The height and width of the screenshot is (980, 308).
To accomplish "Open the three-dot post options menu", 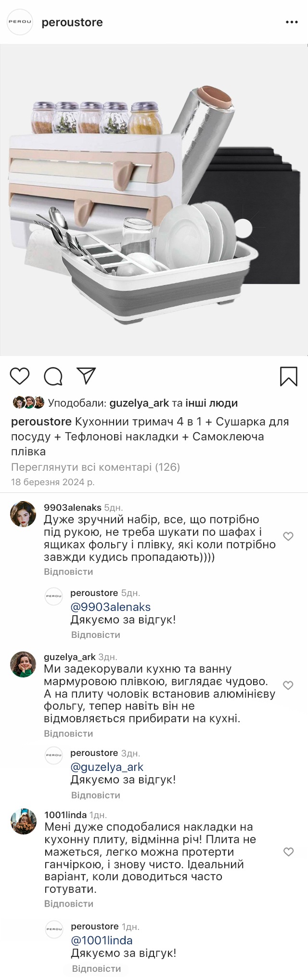I will (292, 22).
